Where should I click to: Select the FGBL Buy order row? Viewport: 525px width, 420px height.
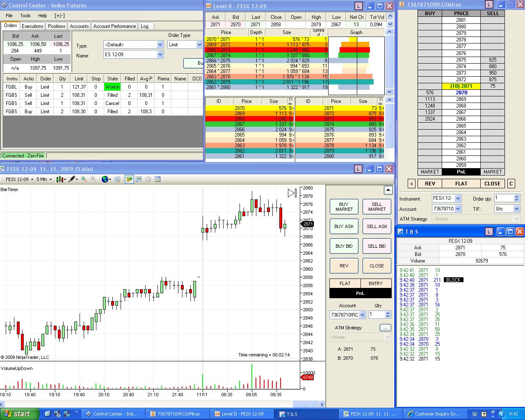[x=103, y=87]
